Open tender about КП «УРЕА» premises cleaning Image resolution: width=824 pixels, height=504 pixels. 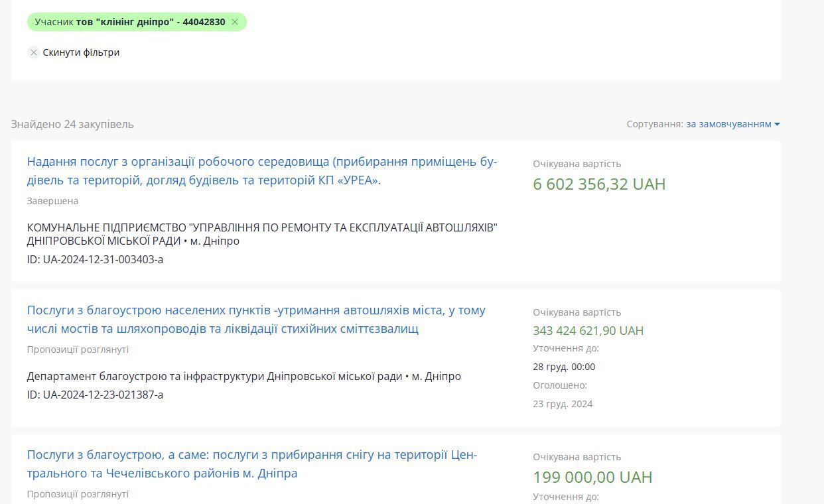pos(262,171)
